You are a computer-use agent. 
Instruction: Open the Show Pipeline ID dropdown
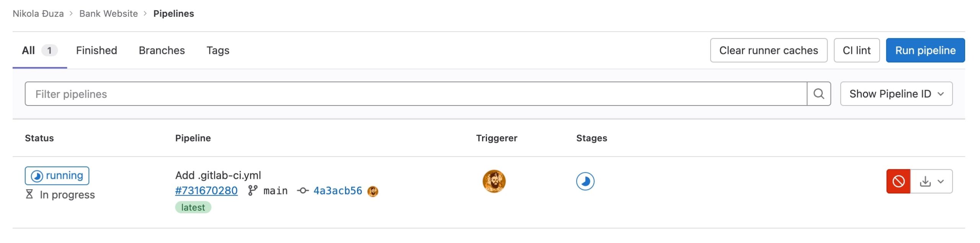tap(896, 94)
